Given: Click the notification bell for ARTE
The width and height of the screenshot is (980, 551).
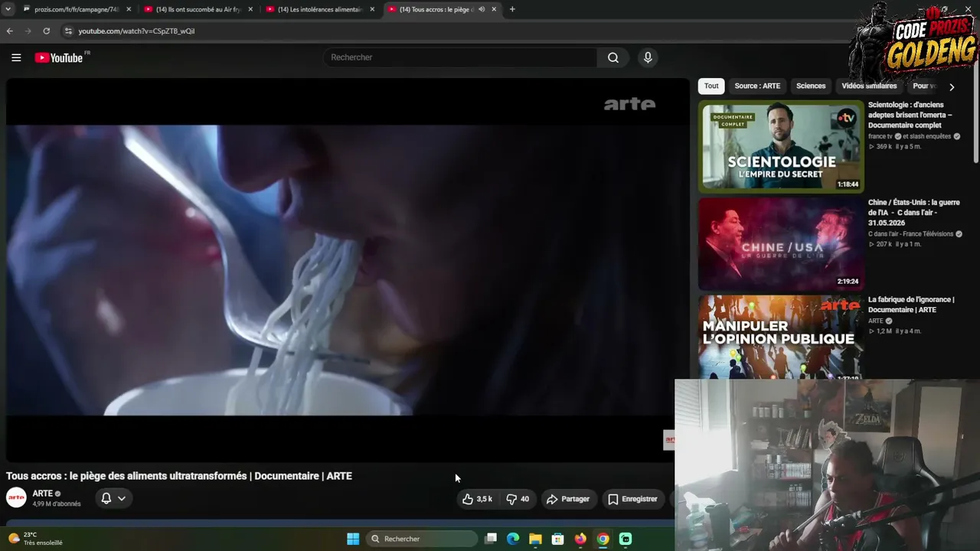Looking at the screenshot, I should click(106, 498).
